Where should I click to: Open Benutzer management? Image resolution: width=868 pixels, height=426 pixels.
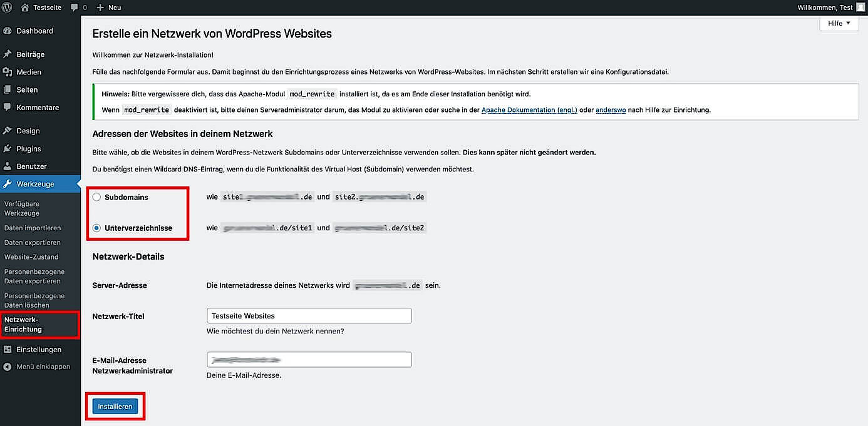31,166
